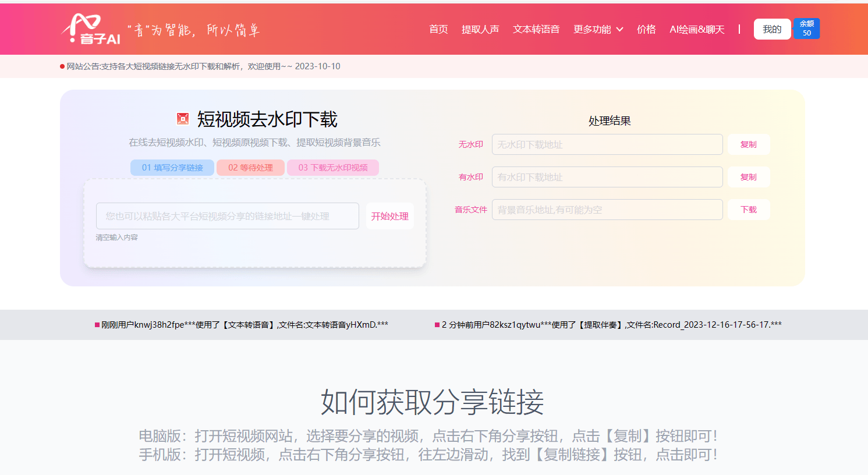Open 文本转语音 from the nav bar
868x475 pixels.
click(x=536, y=29)
